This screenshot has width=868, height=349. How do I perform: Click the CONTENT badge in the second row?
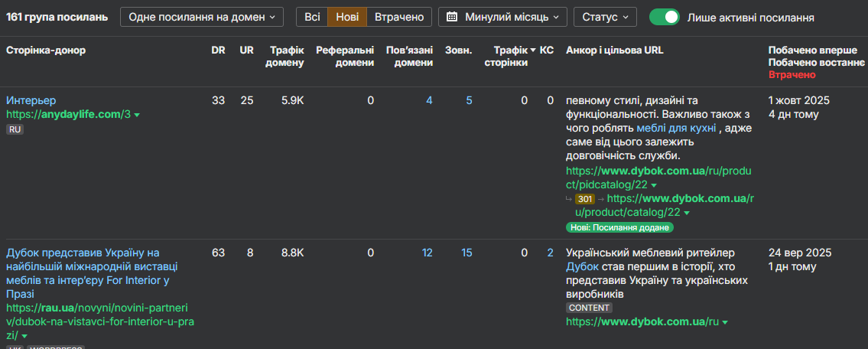(590, 308)
